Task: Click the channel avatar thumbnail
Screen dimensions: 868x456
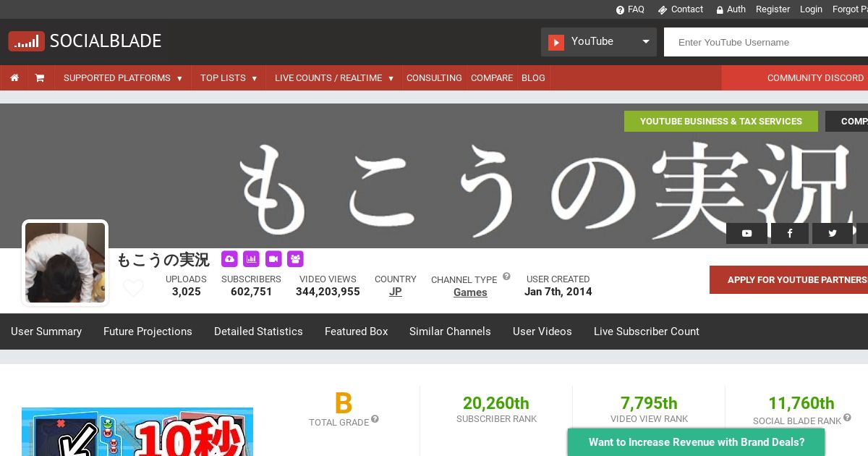Action: point(65,263)
